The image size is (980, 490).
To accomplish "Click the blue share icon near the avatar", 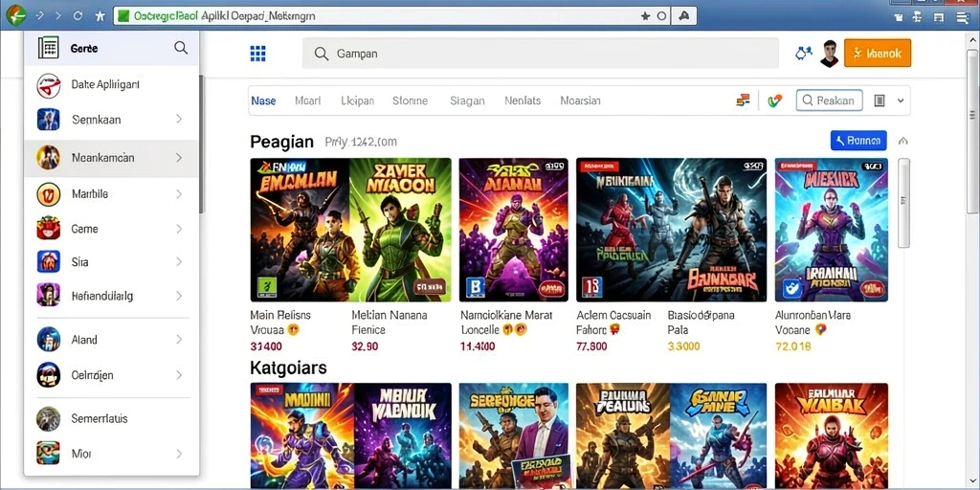I will (x=803, y=54).
